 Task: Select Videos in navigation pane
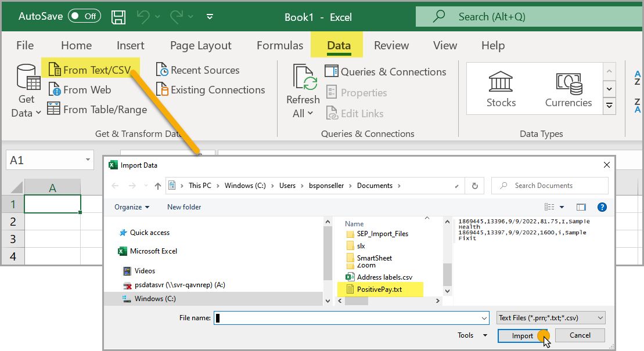pyautogui.click(x=139, y=270)
